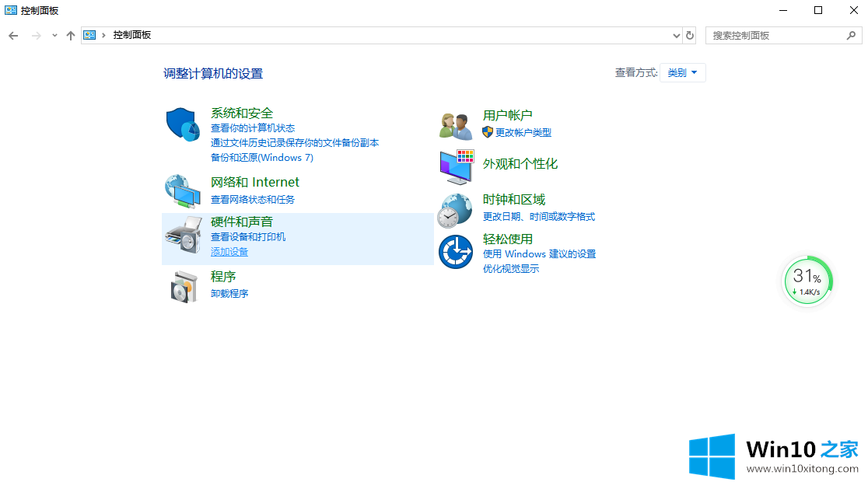Open the Network and Internet icon
This screenshot has height=489, width=868.
click(184, 190)
